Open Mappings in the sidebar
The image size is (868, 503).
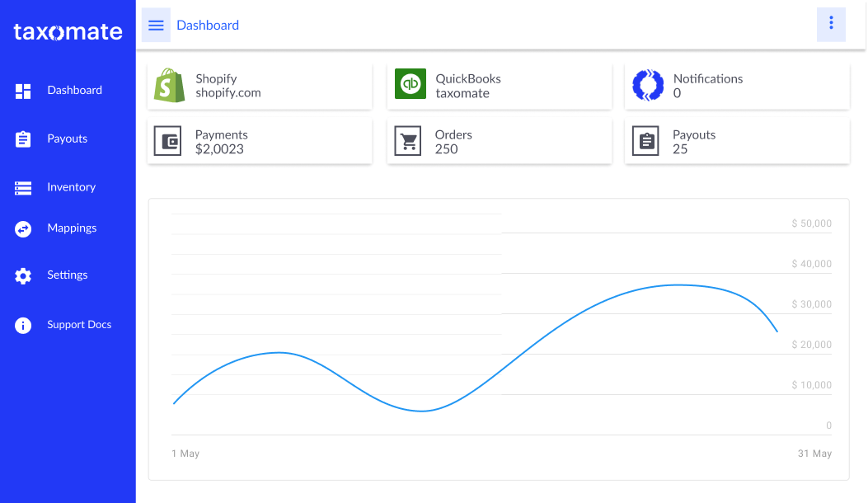(x=72, y=228)
